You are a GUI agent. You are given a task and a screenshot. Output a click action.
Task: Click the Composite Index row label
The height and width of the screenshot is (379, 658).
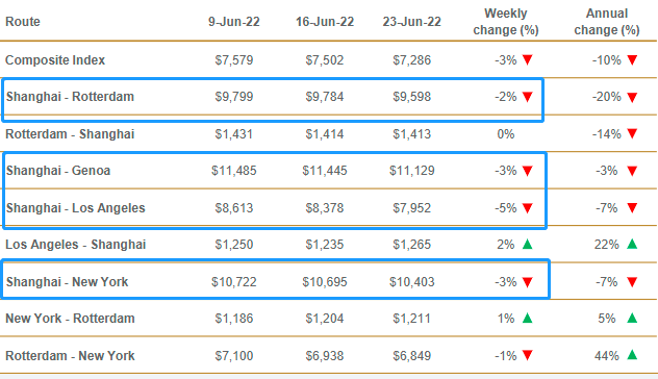(x=55, y=60)
